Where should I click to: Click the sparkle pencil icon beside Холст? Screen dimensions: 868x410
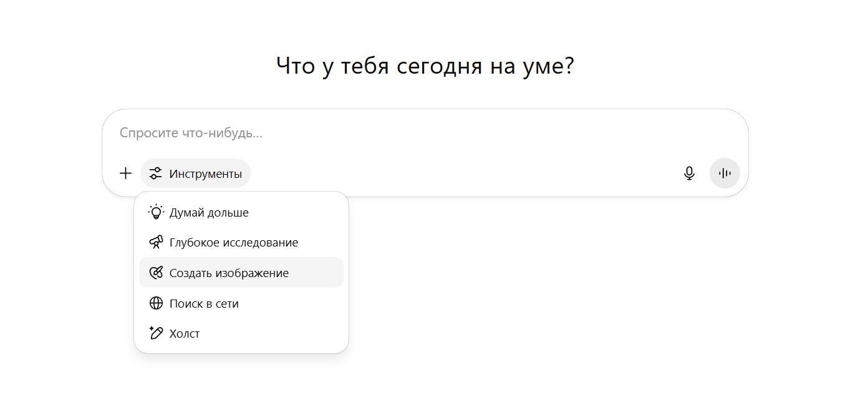[x=156, y=333]
